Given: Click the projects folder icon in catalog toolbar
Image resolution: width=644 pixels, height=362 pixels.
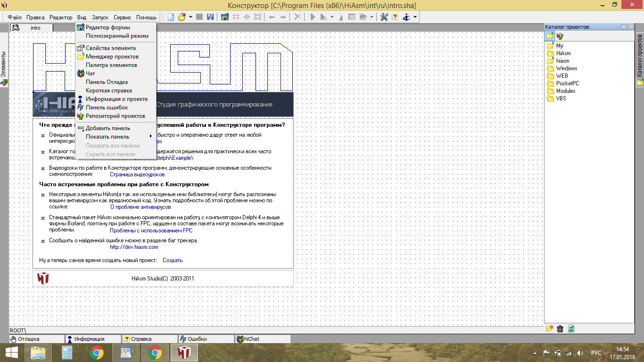Looking at the screenshot, I should [x=550, y=36].
